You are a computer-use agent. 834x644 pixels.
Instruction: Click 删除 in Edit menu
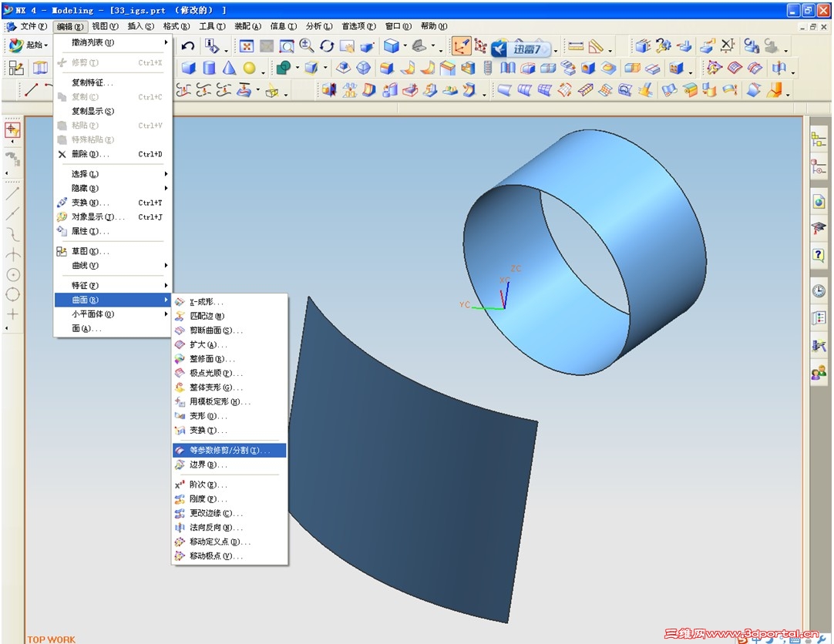113,154
